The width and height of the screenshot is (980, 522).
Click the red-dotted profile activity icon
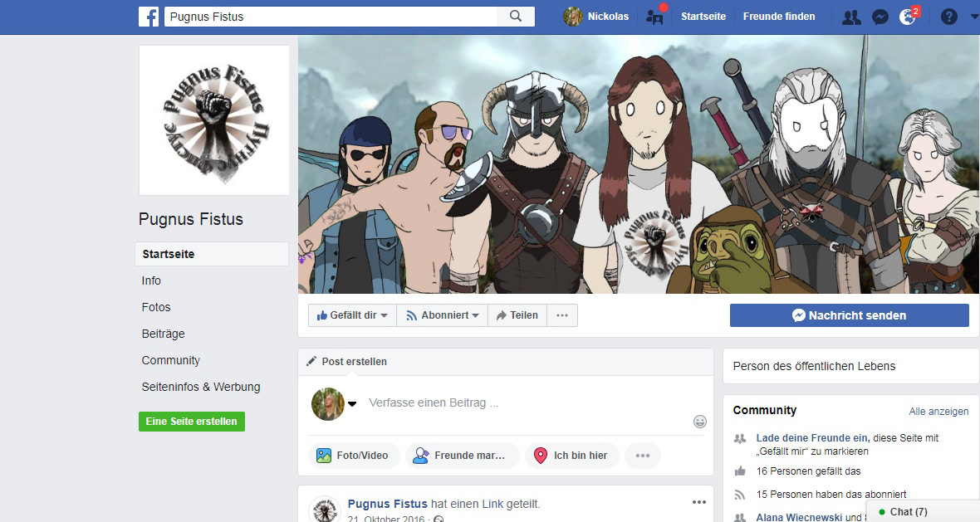coord(655,17)
